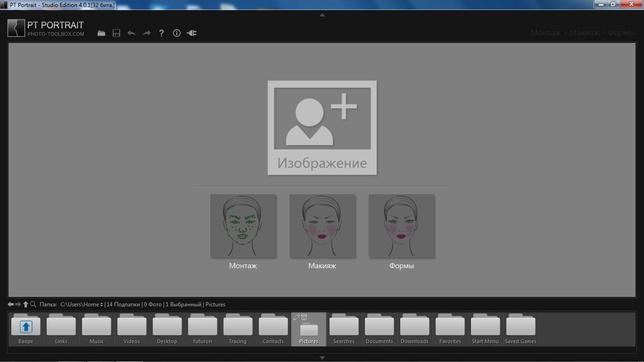The height and width of the screenshot is (362, 644).
Task: Open the Favorites folder
Action: click(450, 329)
